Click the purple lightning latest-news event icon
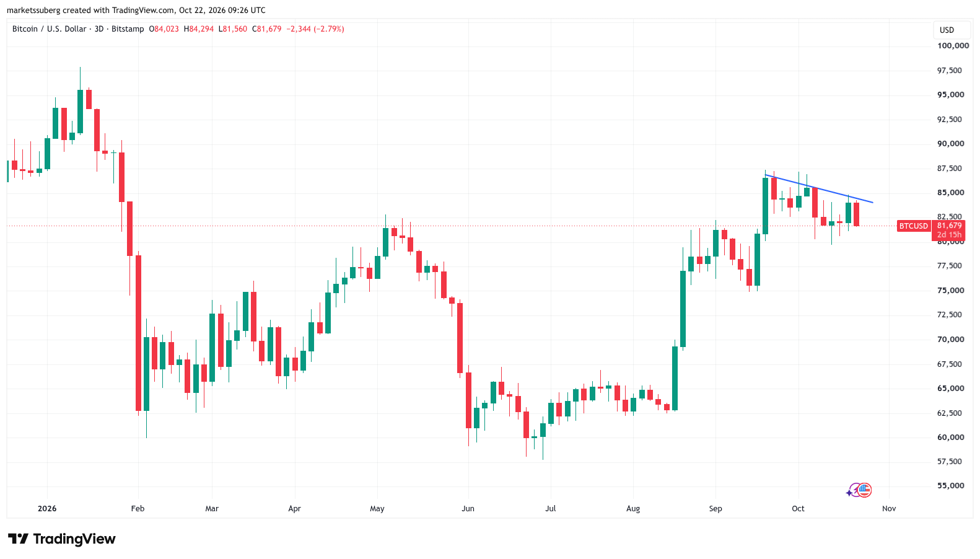The image size is (980, 559). pos(856,490)
